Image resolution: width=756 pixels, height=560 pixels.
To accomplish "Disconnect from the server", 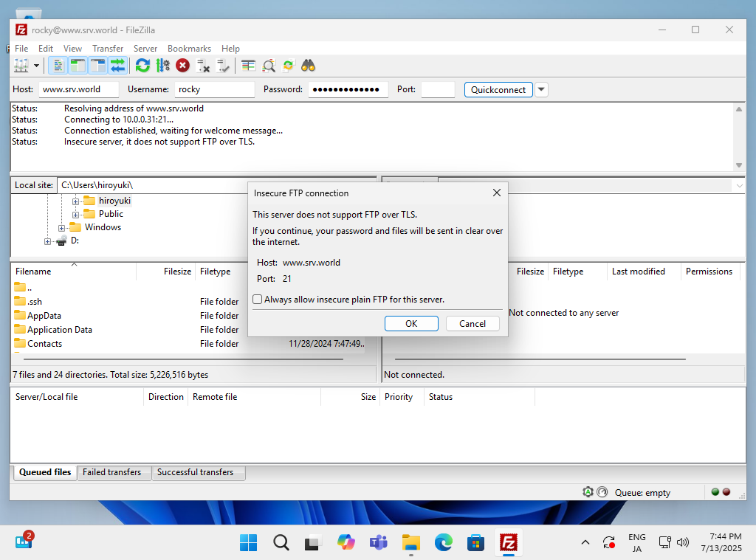I will click(204, 65).
